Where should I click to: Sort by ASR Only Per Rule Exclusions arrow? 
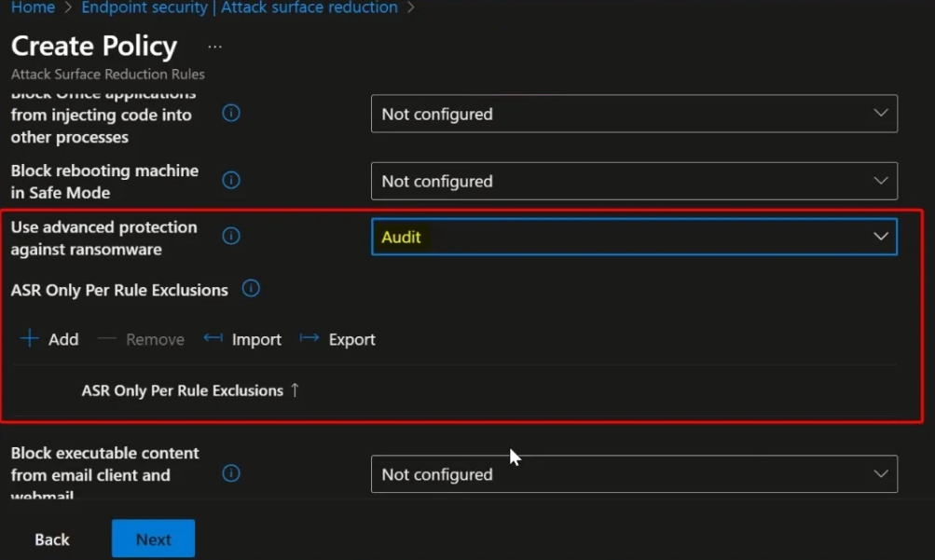[x=295, y=390]
